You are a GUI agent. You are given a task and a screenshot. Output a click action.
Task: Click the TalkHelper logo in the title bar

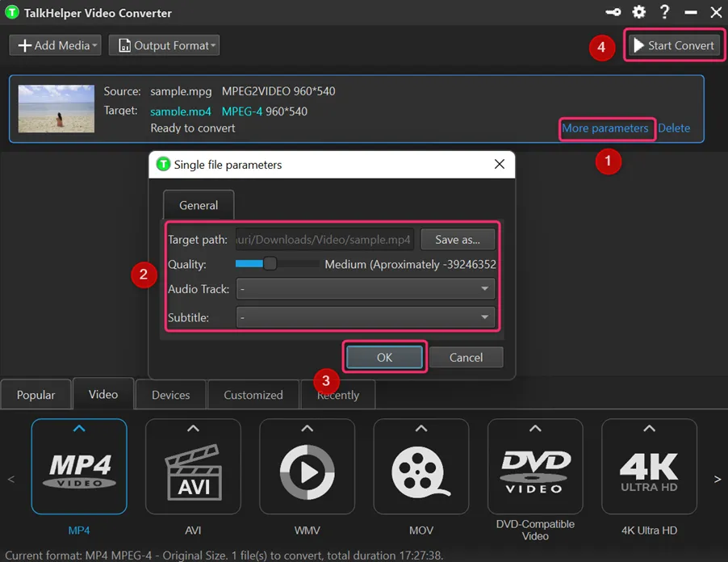click(12, 13)
